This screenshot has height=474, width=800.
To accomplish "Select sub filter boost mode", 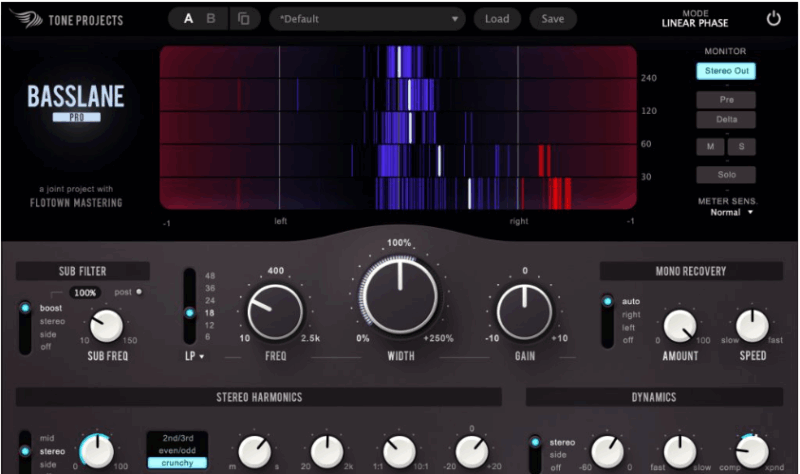I will [51, 308].
